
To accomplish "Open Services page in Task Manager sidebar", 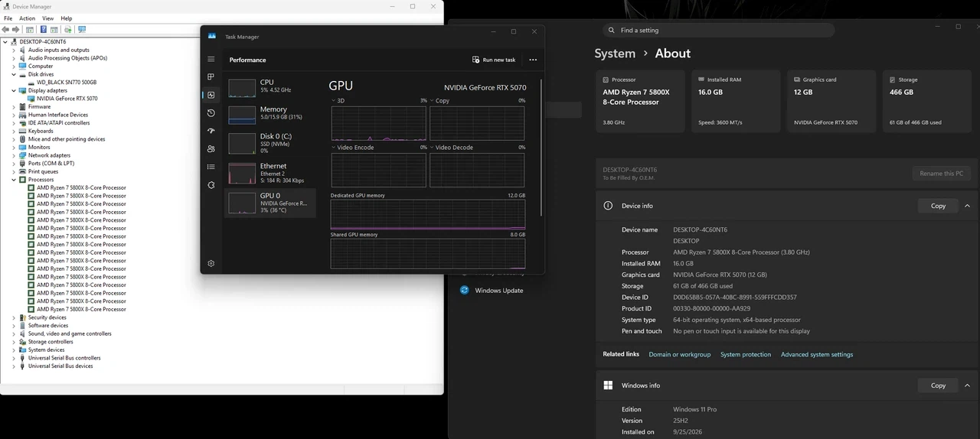I will click(x=211, y=184).
